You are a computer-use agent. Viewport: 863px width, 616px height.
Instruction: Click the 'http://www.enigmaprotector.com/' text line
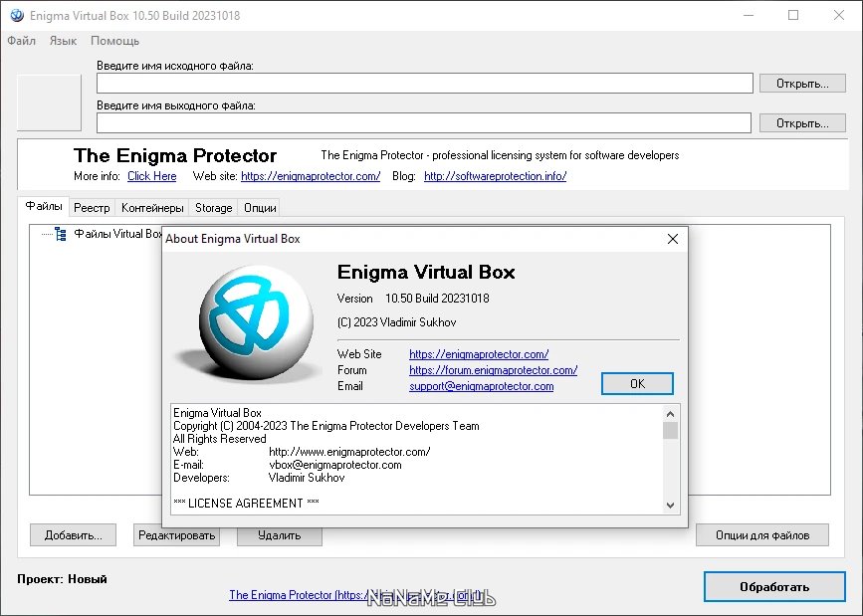point(349,452)
